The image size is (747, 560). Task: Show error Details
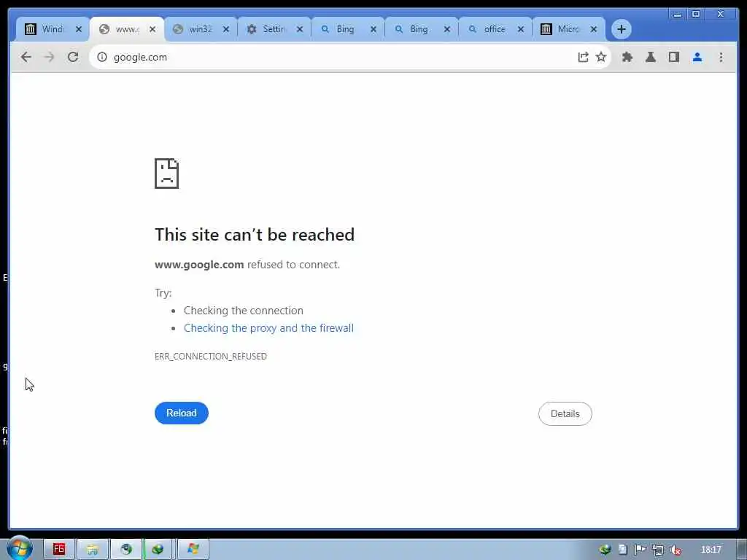(565, 414)
